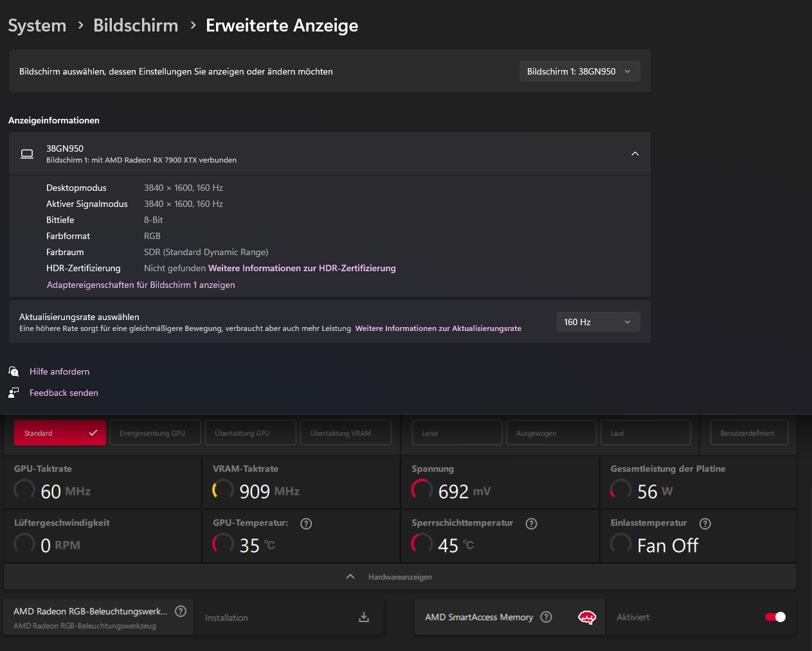Click the Feedback senden icon

click(x=14, y=392)
